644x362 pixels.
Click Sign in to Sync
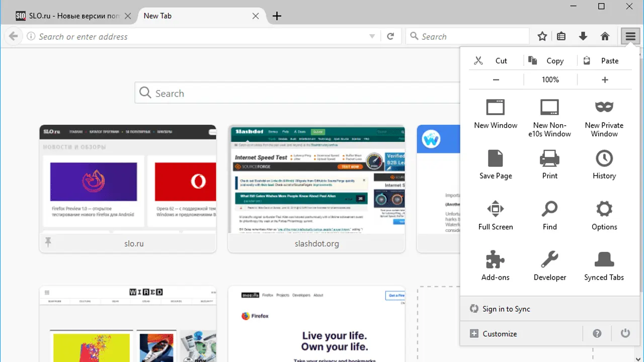[506, 309]
